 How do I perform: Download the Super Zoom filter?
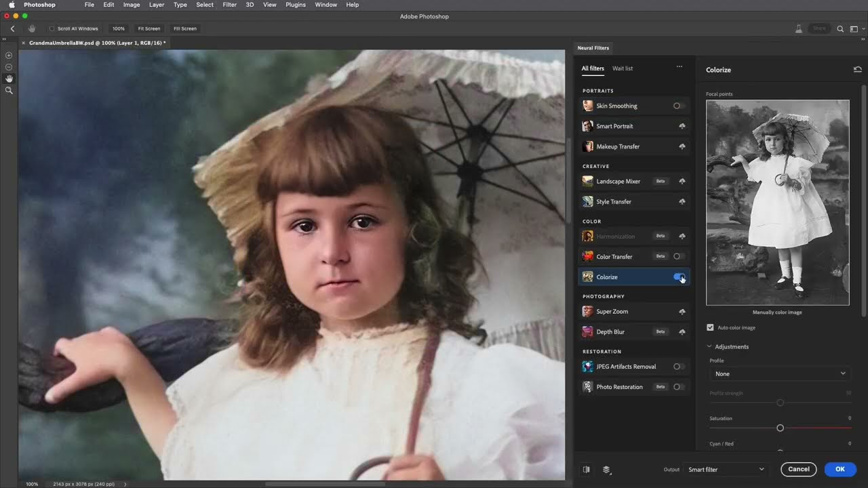click(x=682, y=312)
